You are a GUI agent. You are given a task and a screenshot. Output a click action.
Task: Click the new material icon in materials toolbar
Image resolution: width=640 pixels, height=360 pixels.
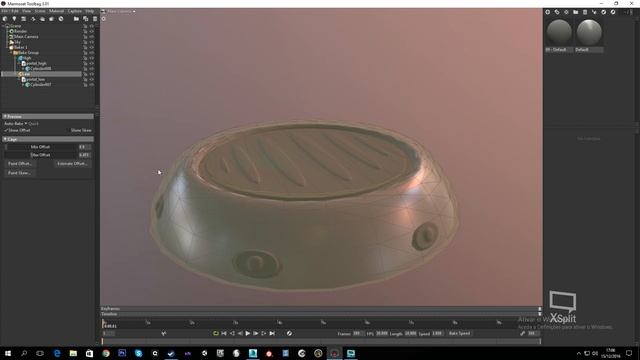click(548, 12)
